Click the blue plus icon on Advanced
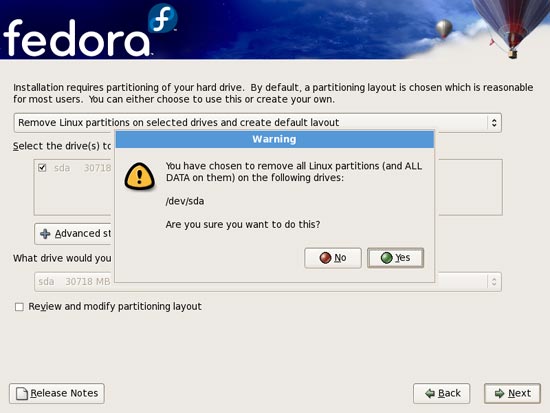Image resolution: width=550 pixels, height=413 pixels. pyautogui.click(x=45, y=234)
